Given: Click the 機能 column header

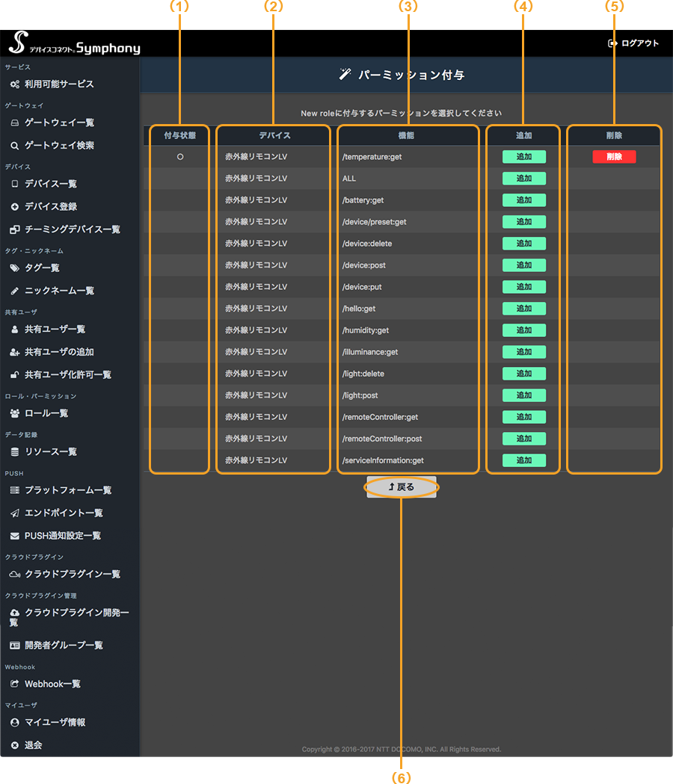Looking at the screenshot, I should (406, 135).
